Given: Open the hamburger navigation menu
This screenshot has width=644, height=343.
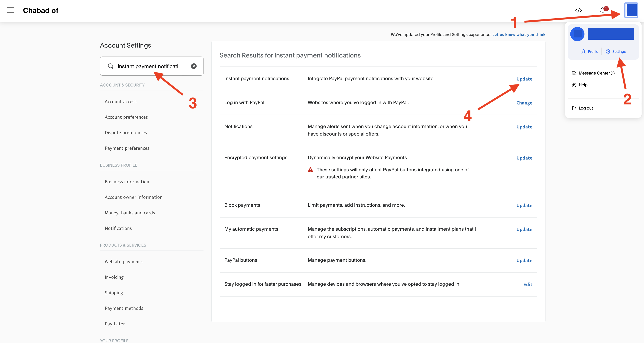Looking at the screenshot, I should click(x=10, y=10).
